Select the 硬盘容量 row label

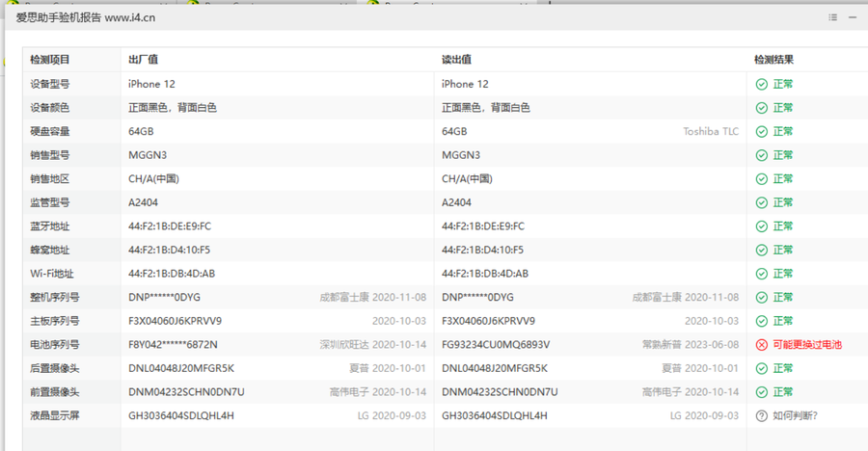[50, 132]
